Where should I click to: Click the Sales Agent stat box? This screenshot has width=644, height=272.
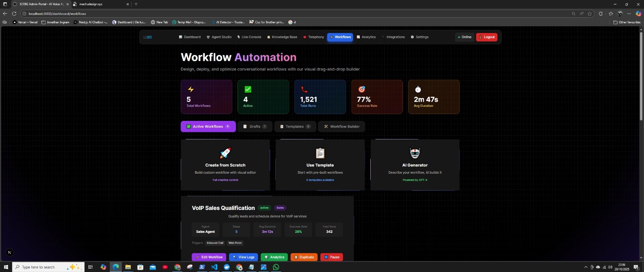tap(206, 229)
